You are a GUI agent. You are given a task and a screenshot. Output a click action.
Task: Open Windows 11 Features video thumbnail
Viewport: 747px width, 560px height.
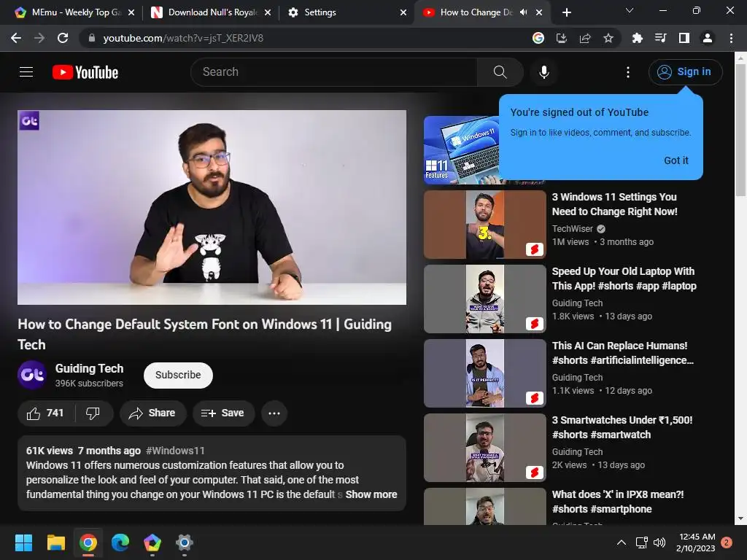click(x=461, y=150)
